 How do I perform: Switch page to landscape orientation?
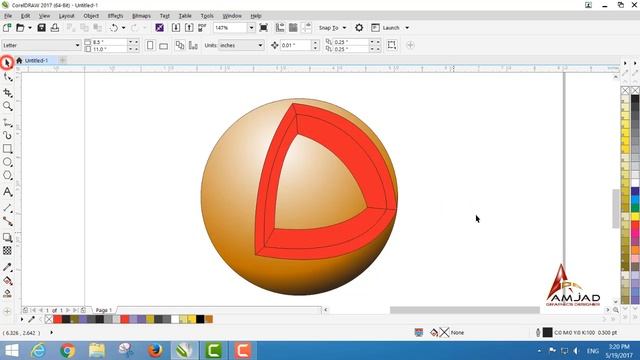click(163, 46)
